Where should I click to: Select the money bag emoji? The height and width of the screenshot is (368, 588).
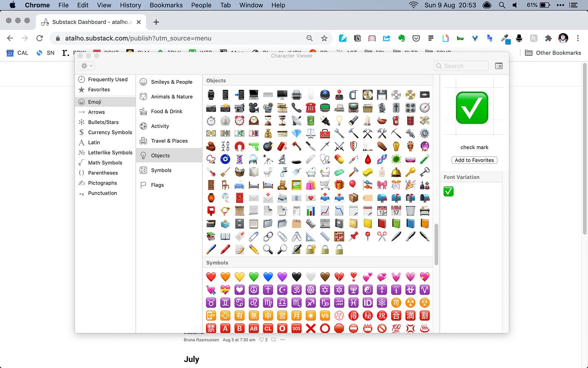[x=268, y=133]
